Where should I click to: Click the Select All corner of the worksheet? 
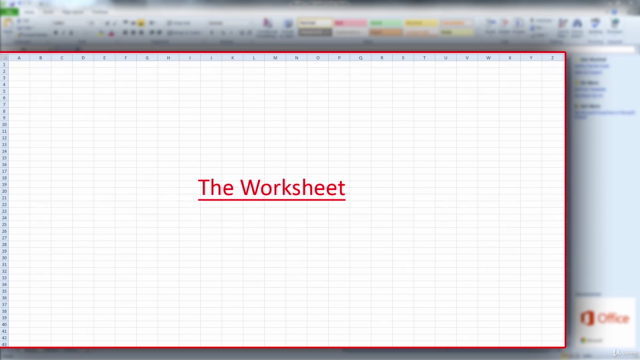click(4, 58)
